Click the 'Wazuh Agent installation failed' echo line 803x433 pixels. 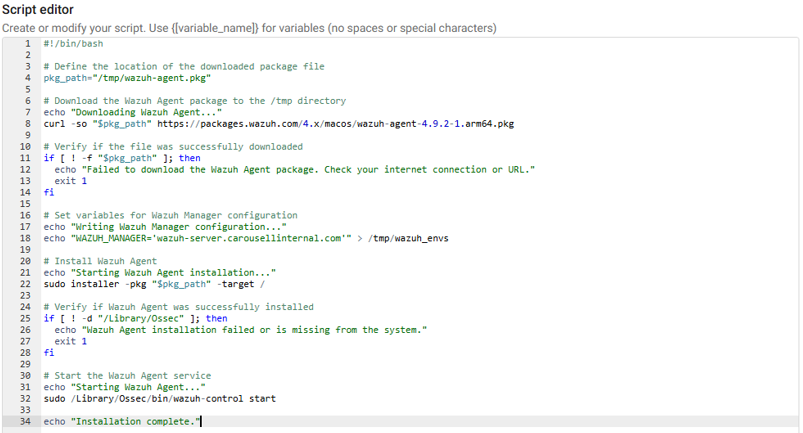241,330
